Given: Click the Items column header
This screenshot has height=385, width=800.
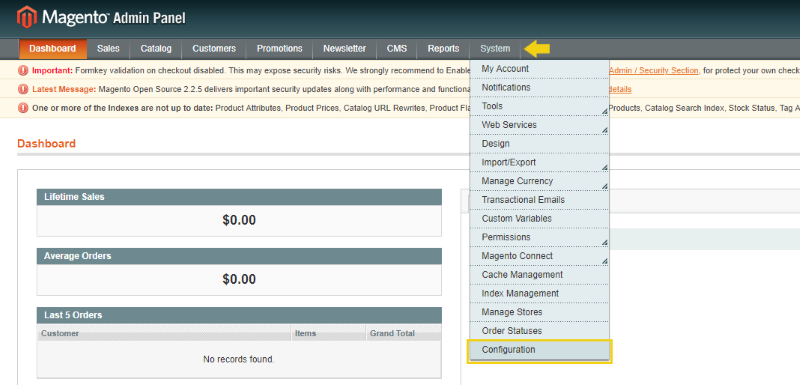Looking at the screenshot, I should (328, 333).
